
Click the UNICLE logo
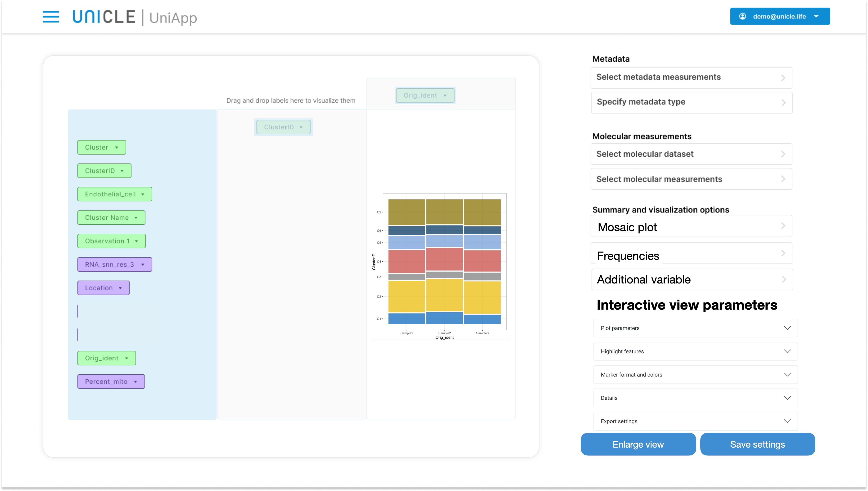click(104, 17)
